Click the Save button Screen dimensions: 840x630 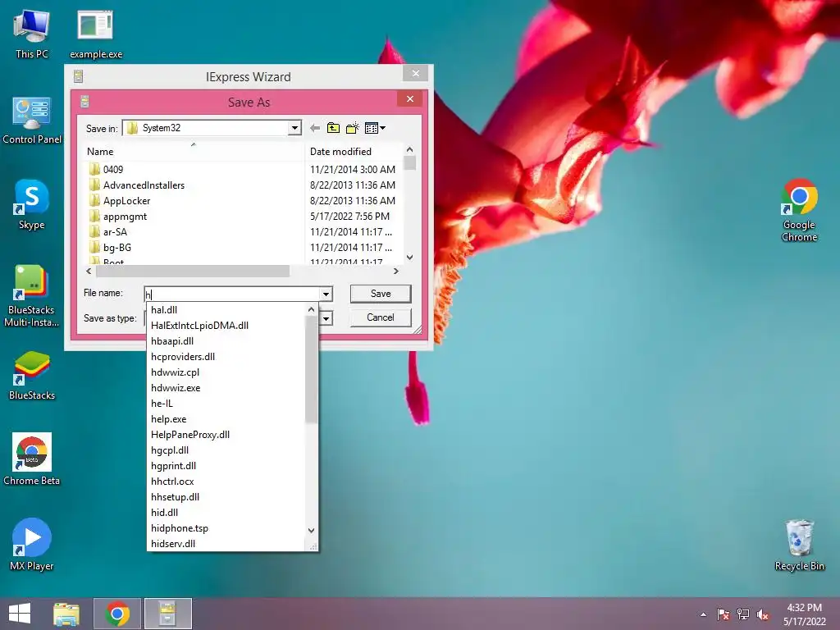(381, 294)
